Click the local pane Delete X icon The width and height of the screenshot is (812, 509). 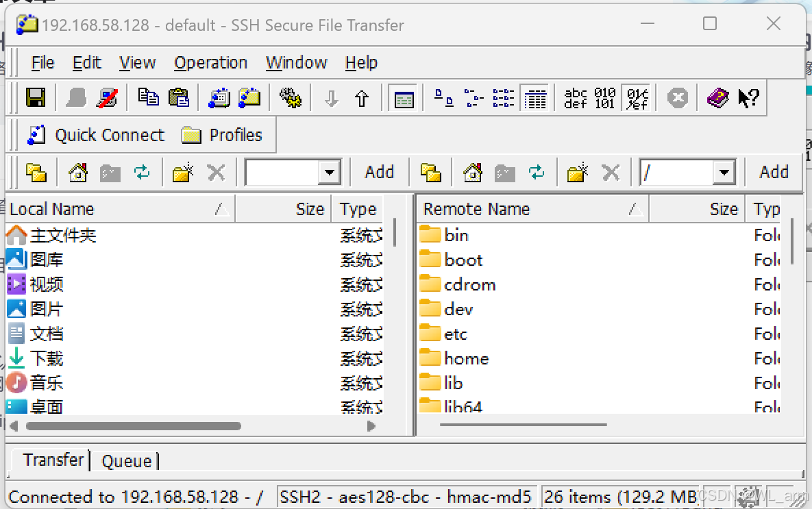click(x=216, y=172)
